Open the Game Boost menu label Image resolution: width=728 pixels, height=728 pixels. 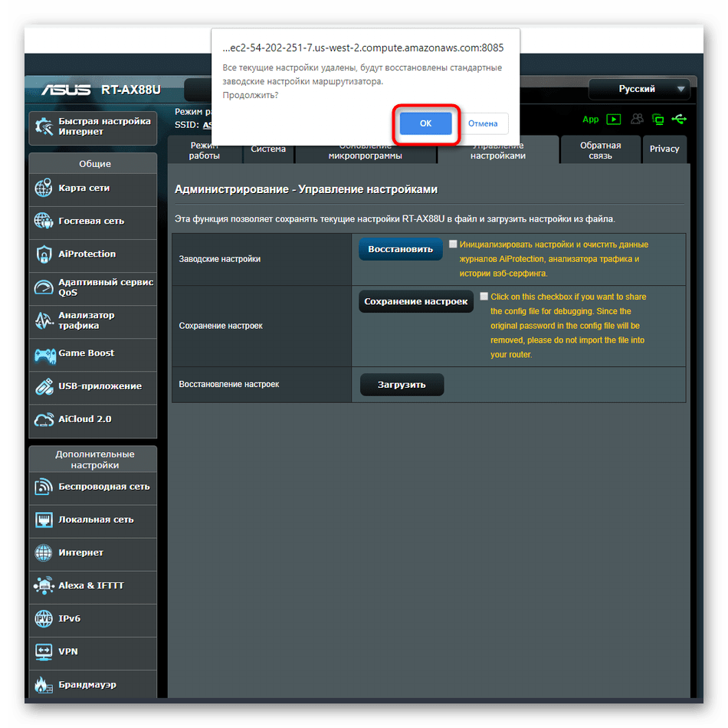point(87,353)
